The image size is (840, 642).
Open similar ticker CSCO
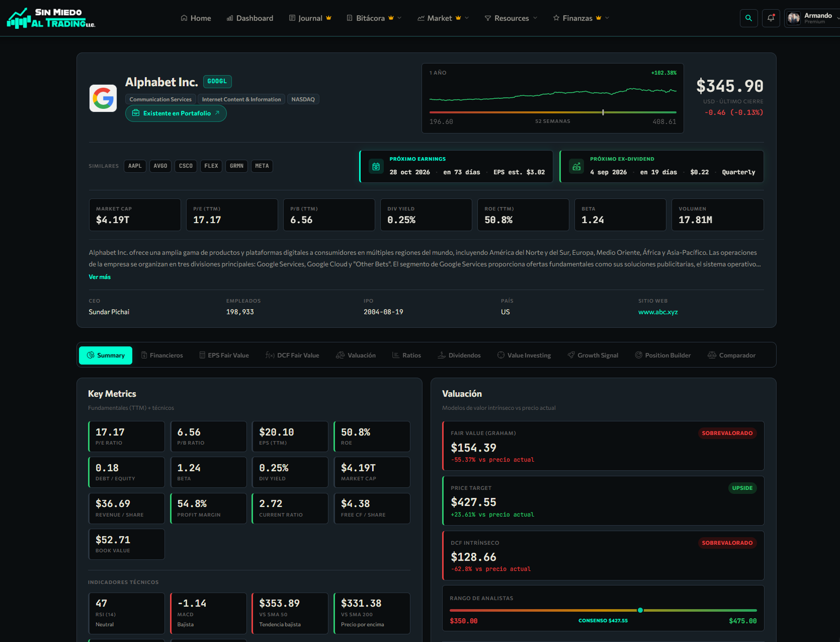(x=186, y=166)
